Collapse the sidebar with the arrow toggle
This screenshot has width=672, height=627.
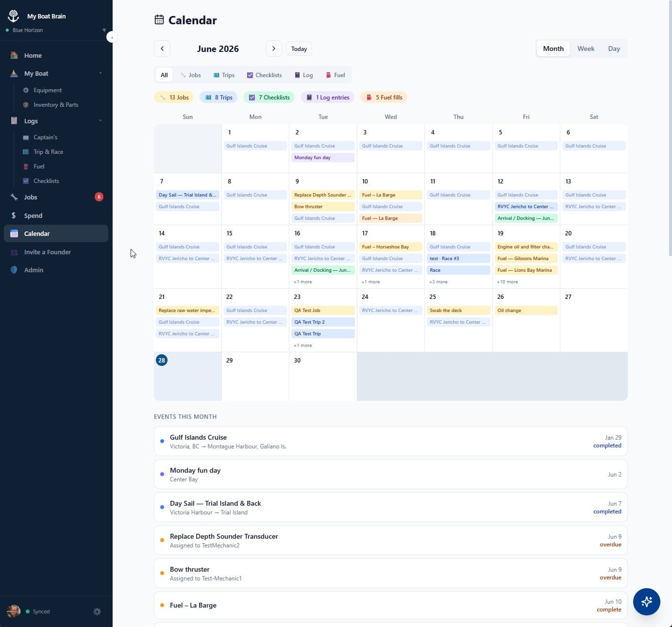[x=112, y=37]
